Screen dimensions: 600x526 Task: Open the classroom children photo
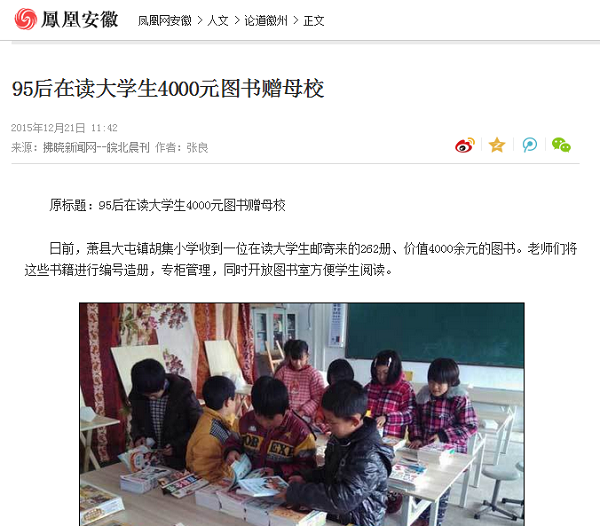302,414
